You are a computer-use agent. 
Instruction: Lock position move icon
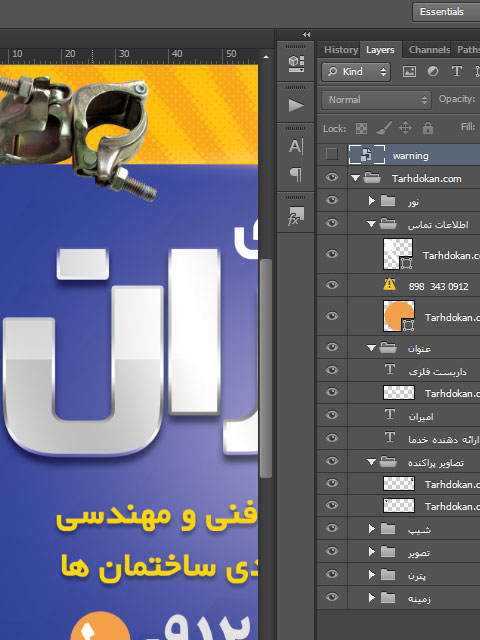click(x=405, y=128)
